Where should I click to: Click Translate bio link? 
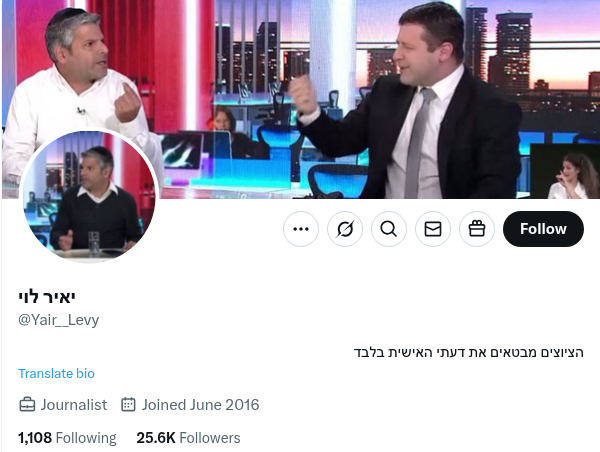(56, 374)
